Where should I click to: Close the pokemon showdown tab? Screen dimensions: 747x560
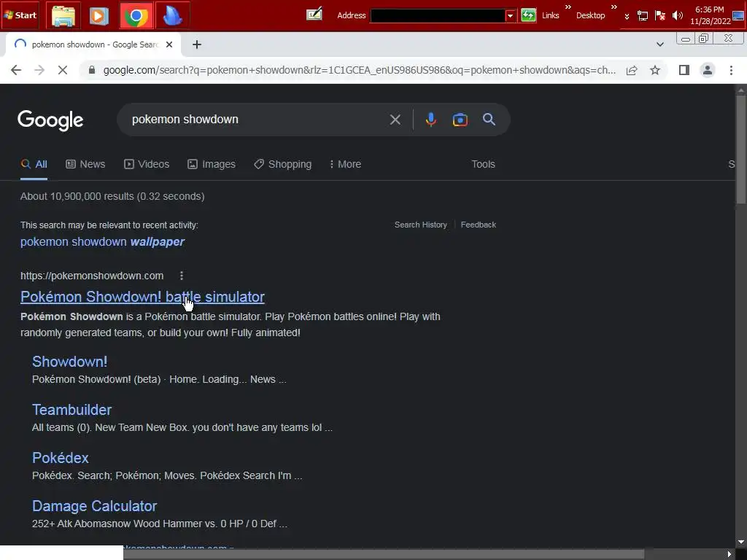click(x=169, y=44)
